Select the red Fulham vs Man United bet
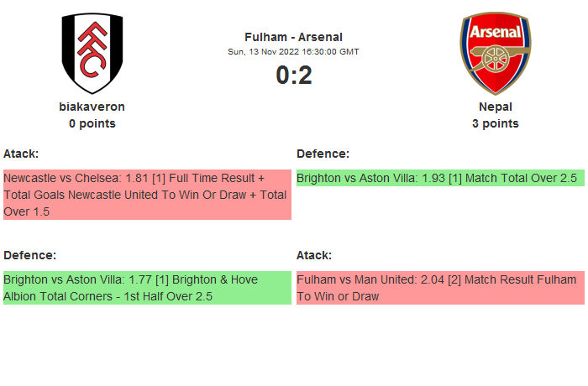The height and width of the screenshot is (386, 588). pyautogui.click(x=439, y=288)
